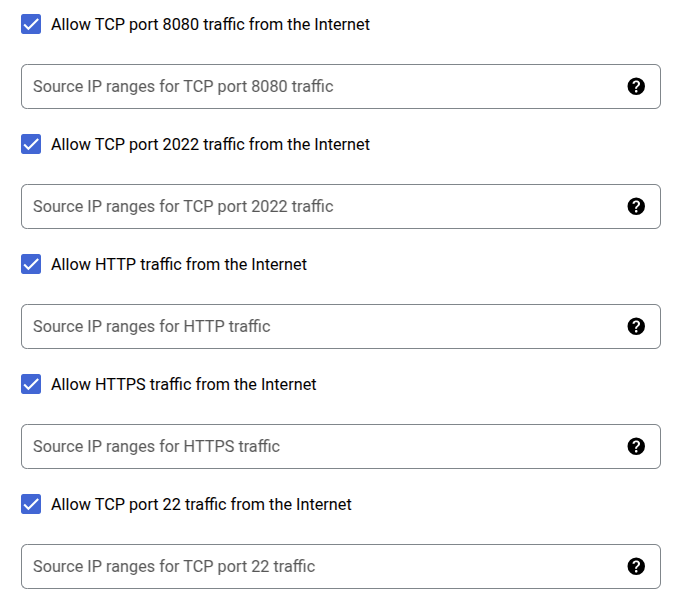
Task: Click the 'Allow TCP port 22 traffic' label text
Action: (x=201, y=504)
